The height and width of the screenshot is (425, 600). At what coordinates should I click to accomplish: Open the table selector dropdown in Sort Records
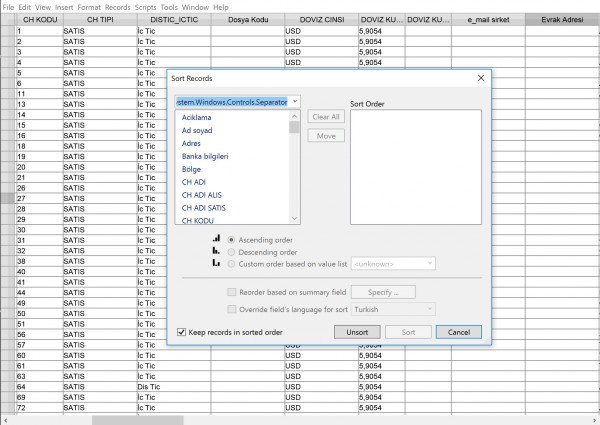pyautogui.click(x=295, y=102)
